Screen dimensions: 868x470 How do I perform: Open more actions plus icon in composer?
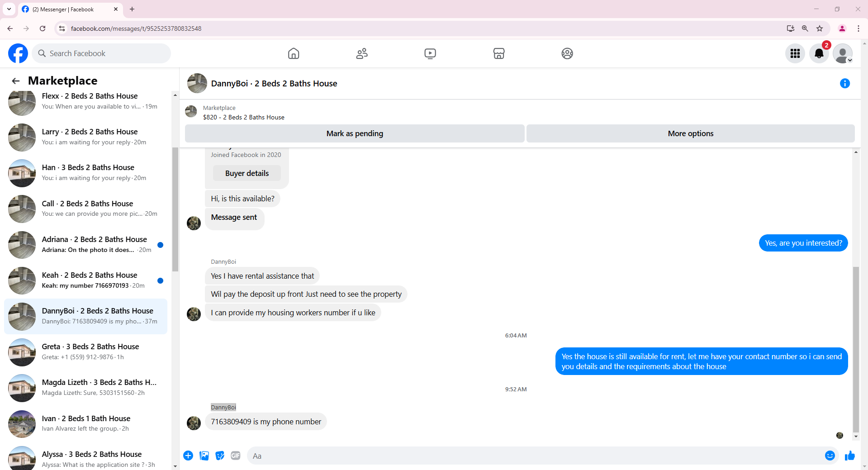(x=188, y=456)
